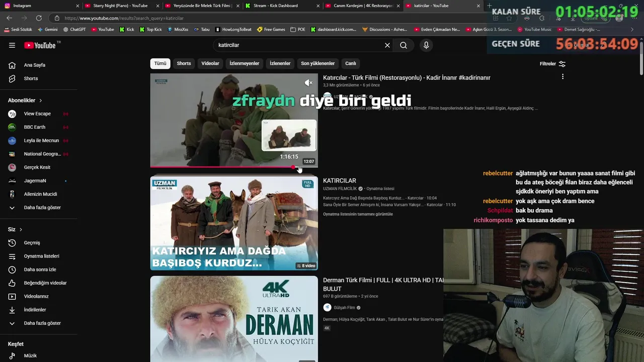This screenshot has height=362, width=644.
Task: Open Gemini bookmark
Action: 48,30
